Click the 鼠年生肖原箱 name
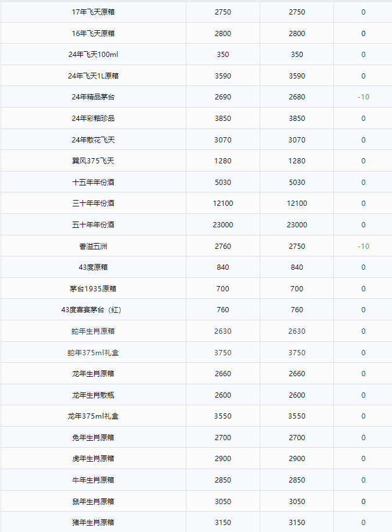 click(x=93, y=501)
